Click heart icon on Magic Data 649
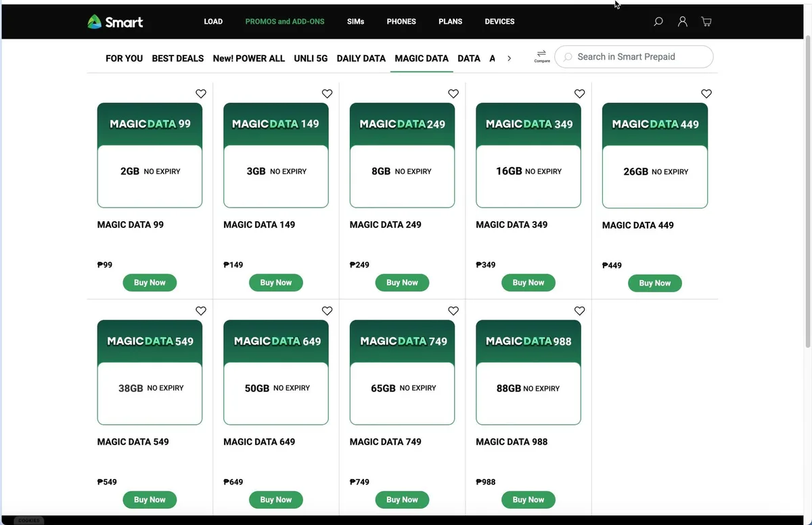812x525 pixels. point(328,311)
